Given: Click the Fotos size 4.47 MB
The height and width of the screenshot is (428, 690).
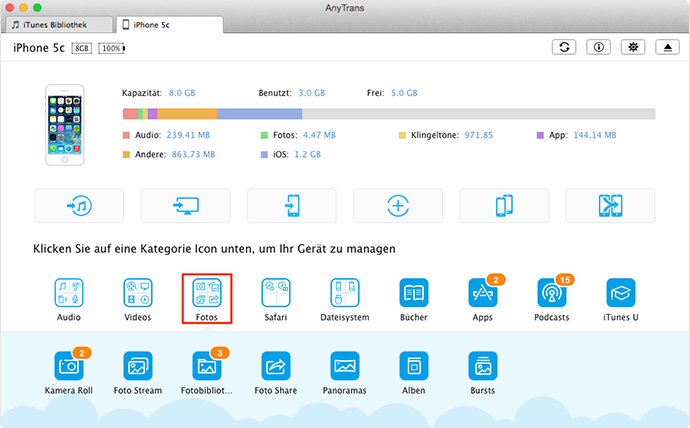Looking at the screenshot, I should click(319, 135).
